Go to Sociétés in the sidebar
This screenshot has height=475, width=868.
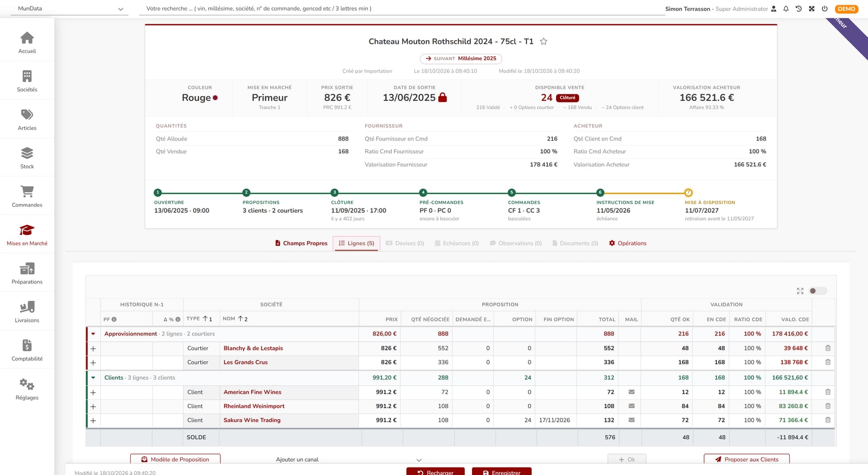tap(27, 81)
